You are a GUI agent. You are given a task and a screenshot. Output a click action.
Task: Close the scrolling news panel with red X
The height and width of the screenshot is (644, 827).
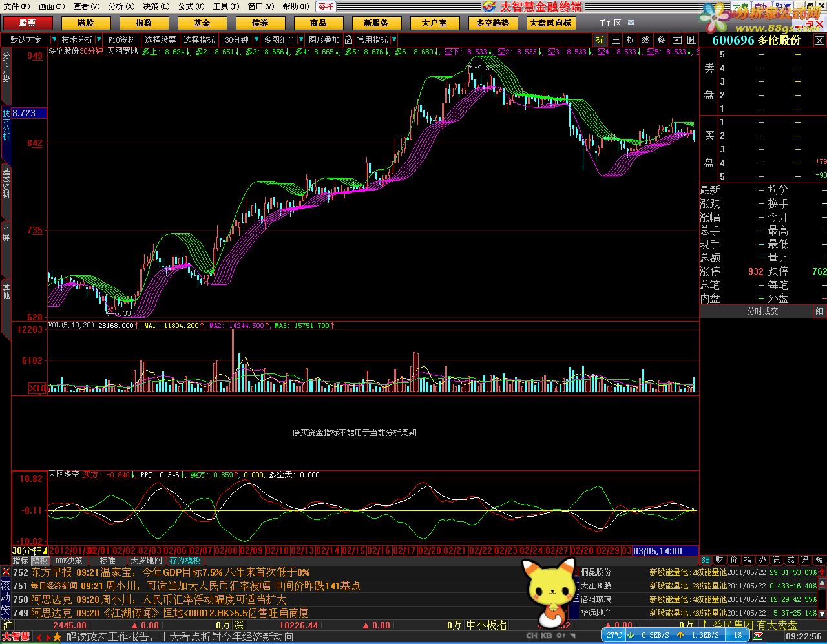coord(6,572)
